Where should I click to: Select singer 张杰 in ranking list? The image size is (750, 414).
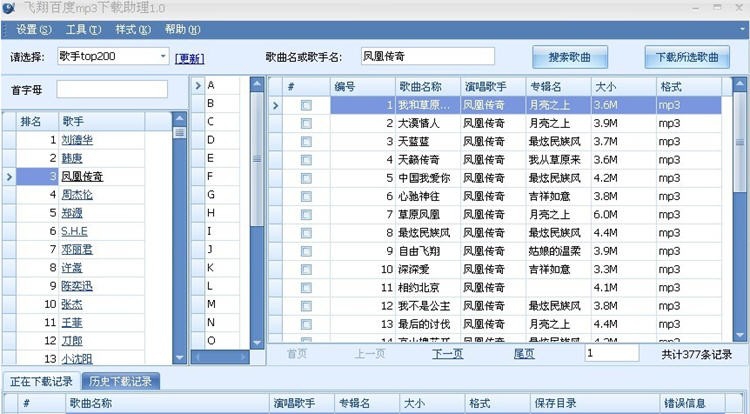point(72,305)
